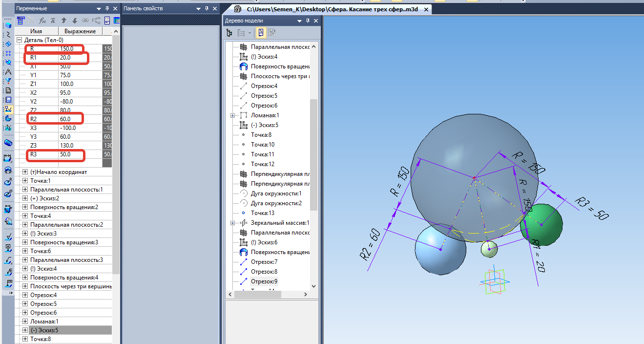Select the Spatial Curves toolbar icon
Screen dimensions: 644x344
point(8,35)
